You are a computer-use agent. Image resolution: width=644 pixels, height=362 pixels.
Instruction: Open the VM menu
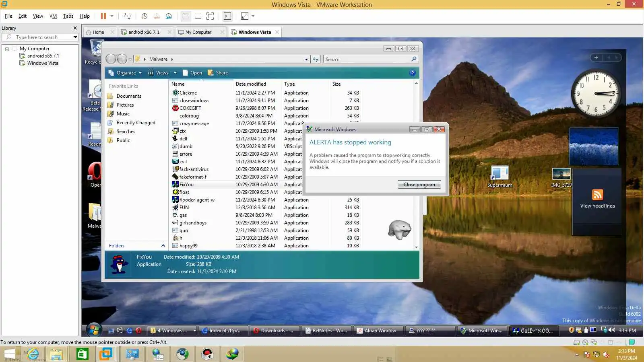[x=53, y=16]
